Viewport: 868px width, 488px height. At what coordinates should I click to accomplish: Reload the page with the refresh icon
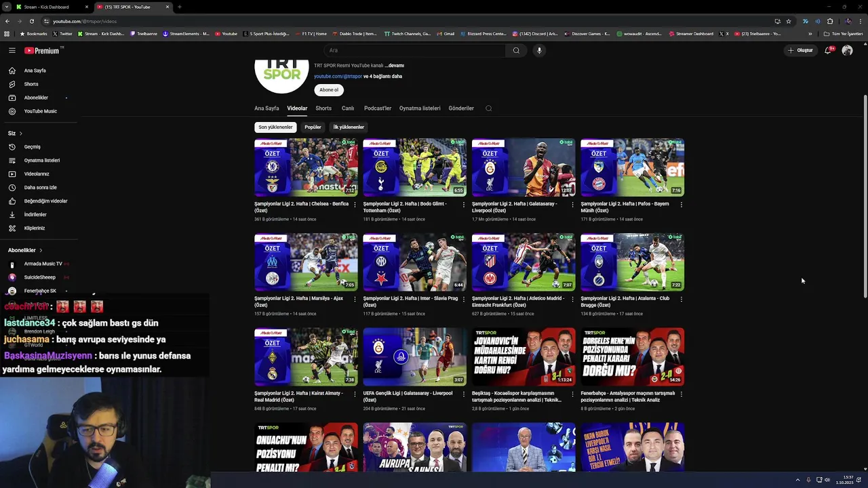tap(31, 21)
